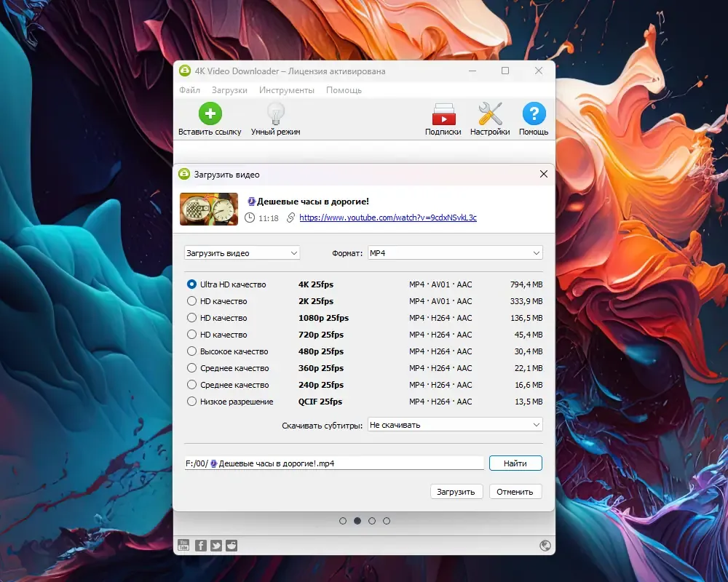The width and height of the screenshot is (728, 582).
Task: Close the 4K Video Downloader main window
Action: coord(539,71)
